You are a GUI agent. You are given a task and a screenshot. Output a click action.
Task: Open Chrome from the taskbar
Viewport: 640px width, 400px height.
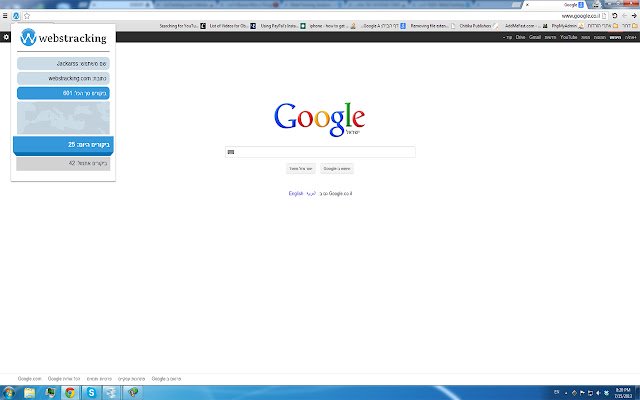point(70,393)
